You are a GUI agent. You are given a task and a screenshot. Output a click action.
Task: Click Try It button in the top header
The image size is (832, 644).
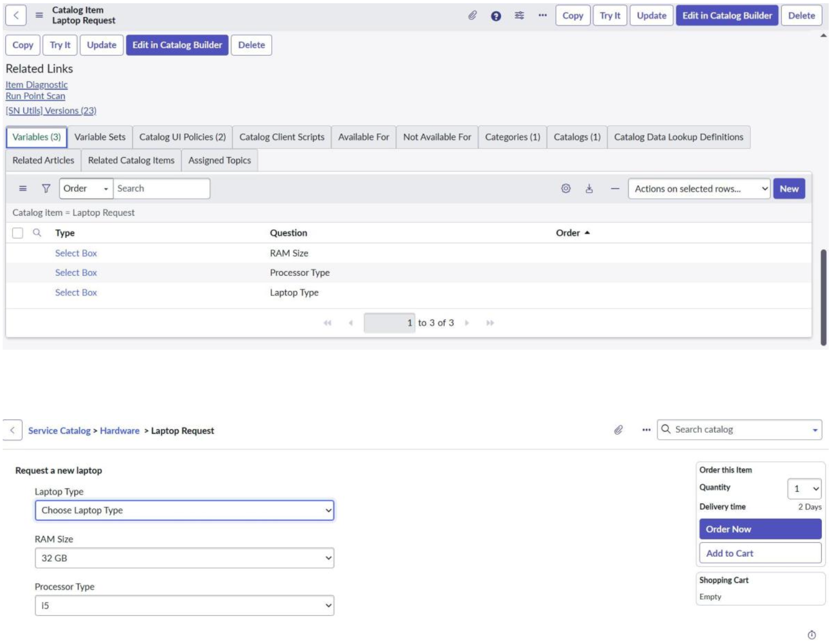[x=610, y=16]
